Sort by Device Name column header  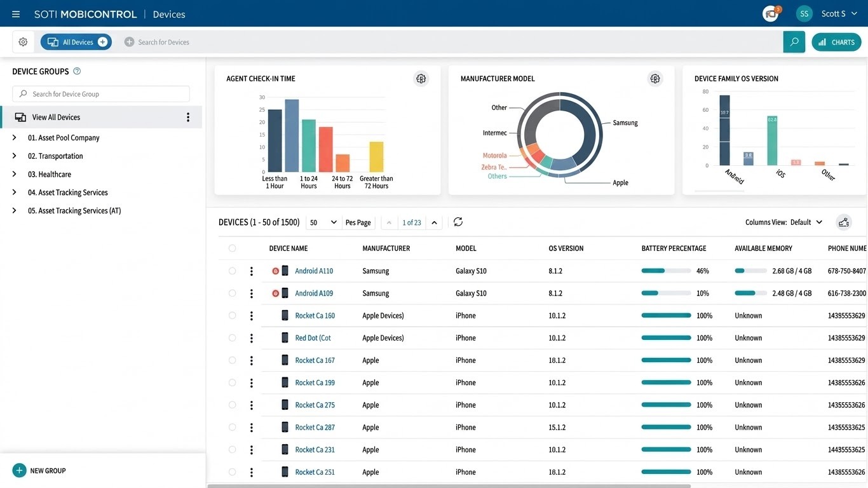(x=288, y=248)
